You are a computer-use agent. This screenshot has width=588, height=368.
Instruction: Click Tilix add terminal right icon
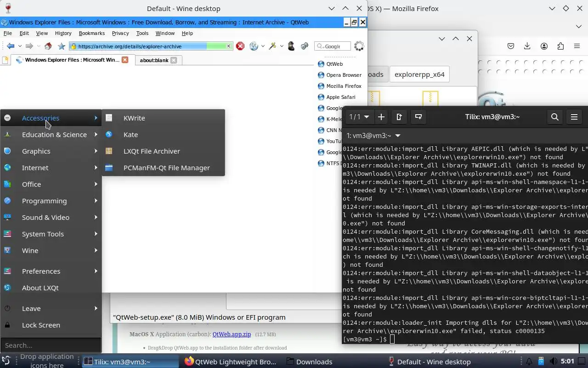tap(399, 117)
